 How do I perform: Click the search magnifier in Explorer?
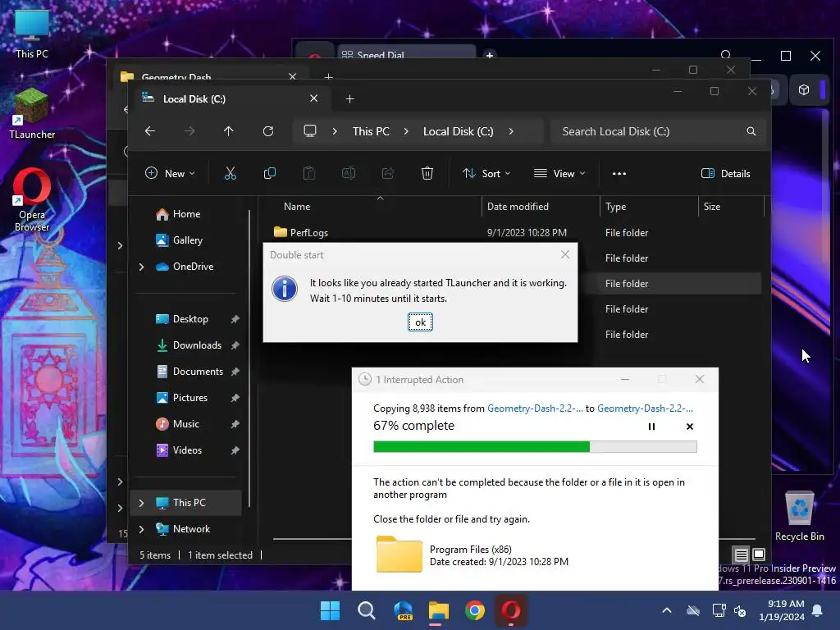[x=751, y=131]
